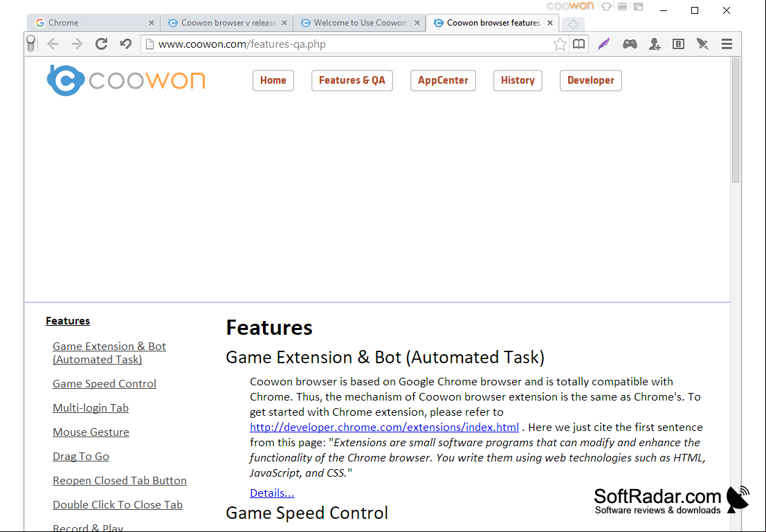Click the title bar icon right of shirt

(622, 7)
